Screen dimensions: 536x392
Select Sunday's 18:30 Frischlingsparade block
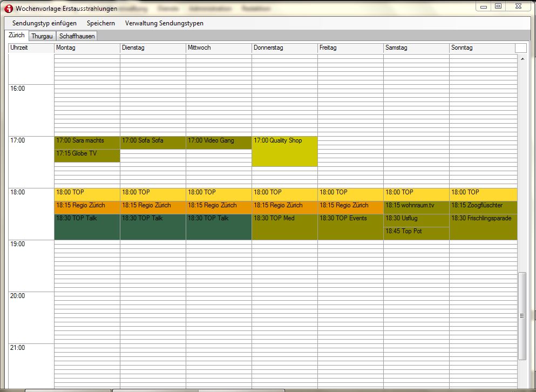click(483, 227)
